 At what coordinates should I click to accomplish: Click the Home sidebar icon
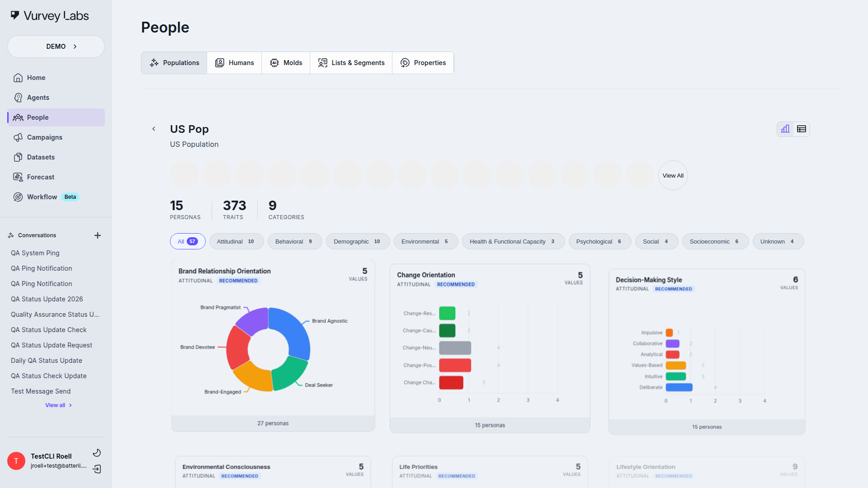(18, 78)
